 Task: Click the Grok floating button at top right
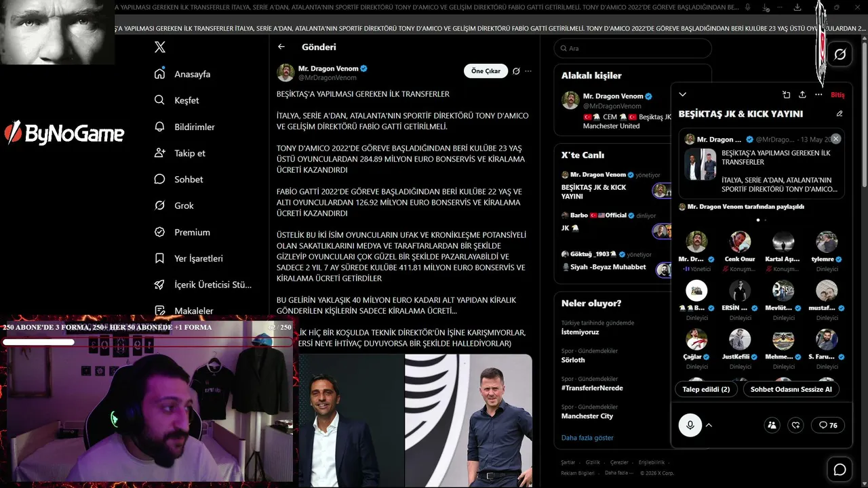[x=840, y=54]
